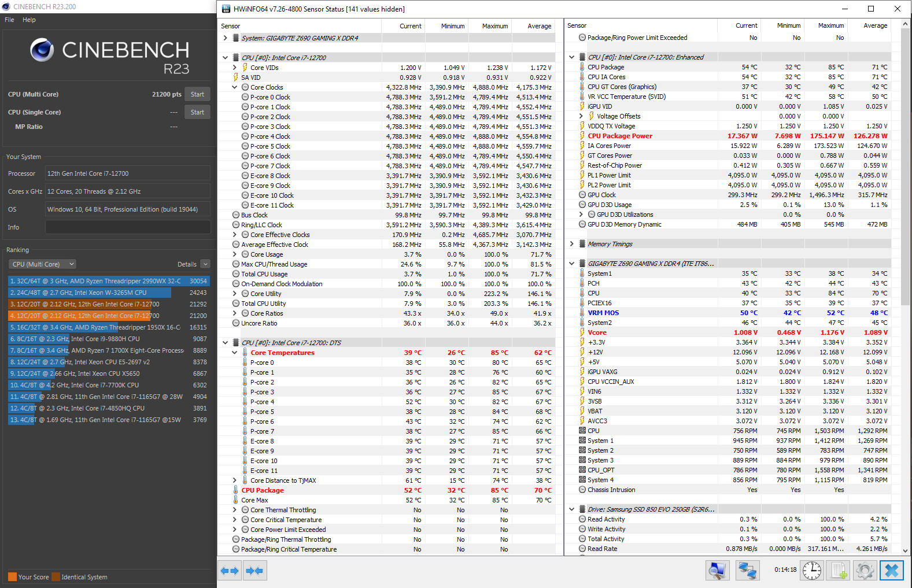Click the VRM MOS thermometer icon

click(x=582, y=313)
